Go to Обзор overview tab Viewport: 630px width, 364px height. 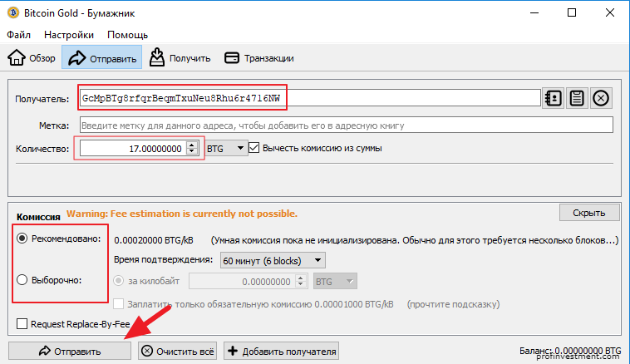click(32, 58)
